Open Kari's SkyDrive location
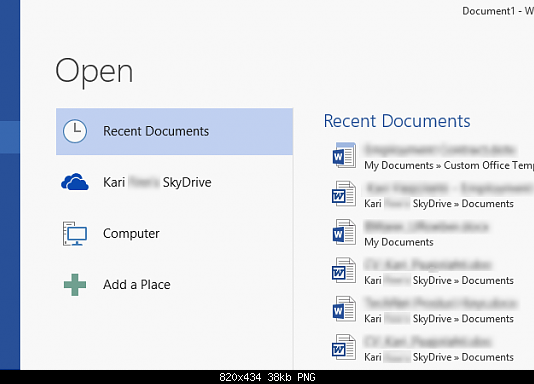Image resolution: width=534 pixels, height=384 pixels. [174, 182]
